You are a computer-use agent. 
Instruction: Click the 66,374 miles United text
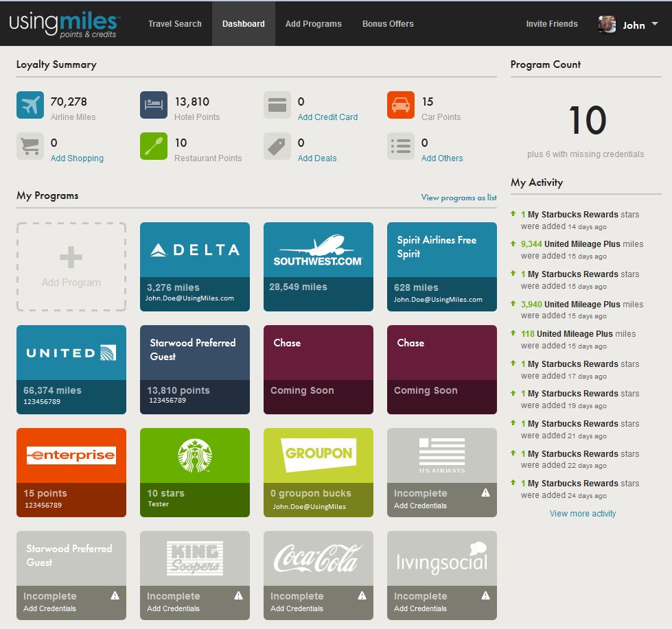(x=52, y=390)
